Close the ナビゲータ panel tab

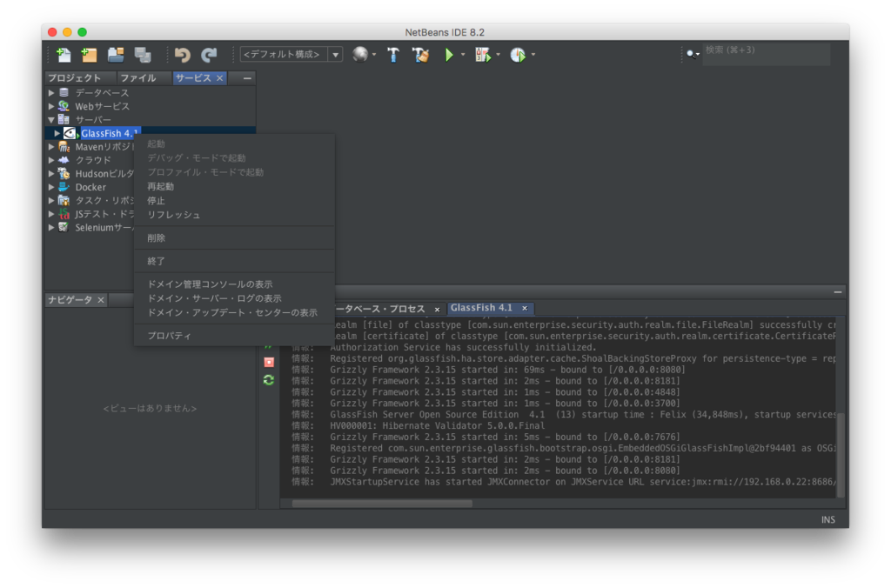[x=101, y=300]
